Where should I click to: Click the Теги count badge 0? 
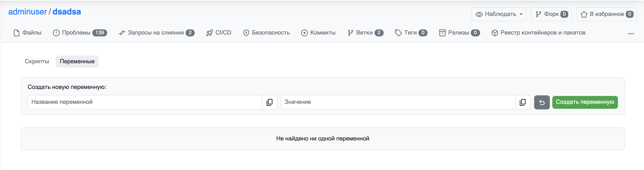pos(423,33)
